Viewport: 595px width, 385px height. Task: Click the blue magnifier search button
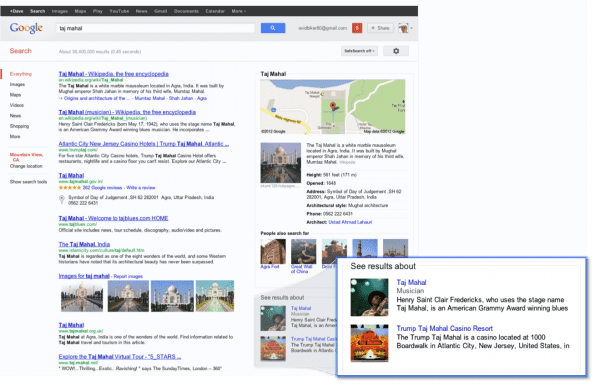[x=273, y=28]
